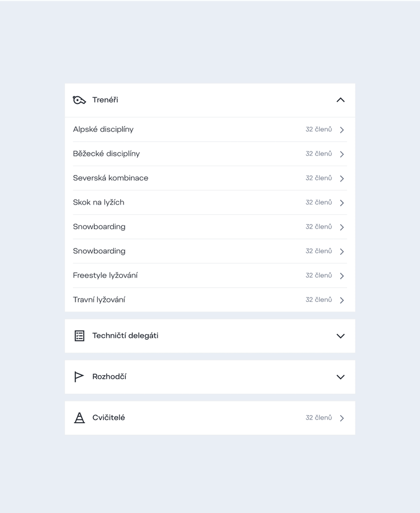Expand the Techničtí delegáti section chevron
420x513 pixels.
pyautogui.click(x=341, y=336)
